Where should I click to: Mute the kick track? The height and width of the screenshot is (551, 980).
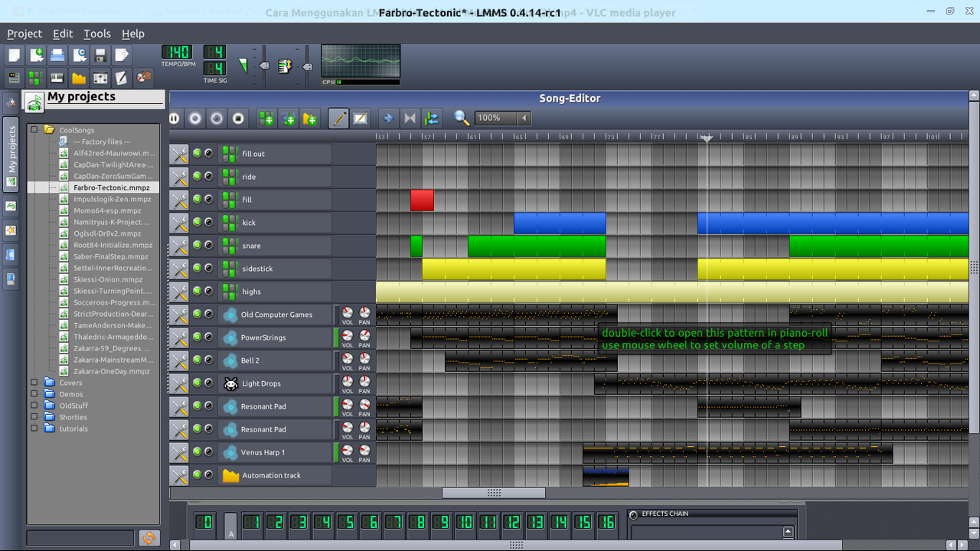197,222
